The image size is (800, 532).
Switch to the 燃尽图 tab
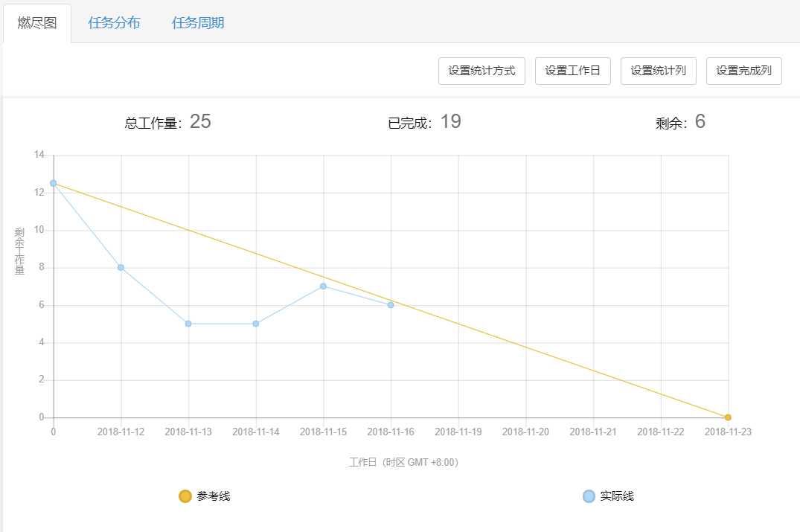click(x=36, y=23)
